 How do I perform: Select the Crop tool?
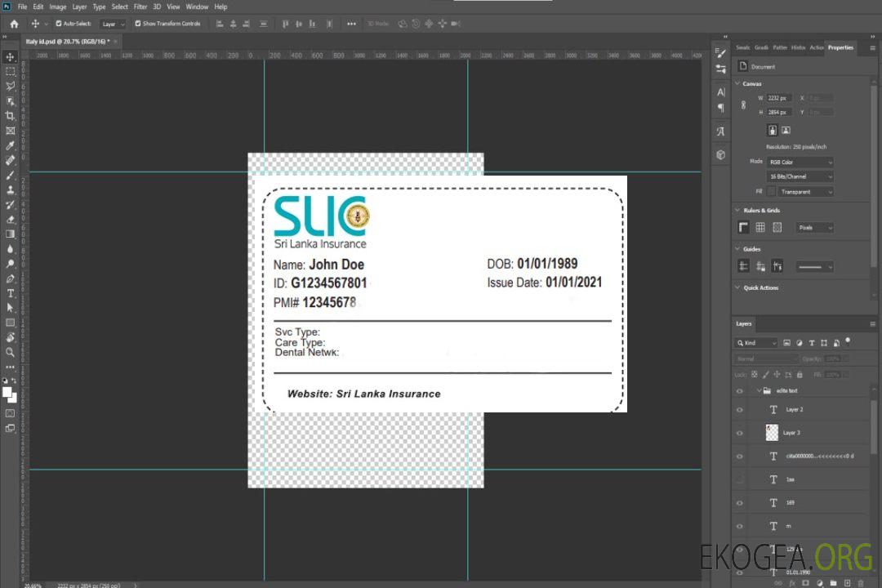coord(11,116)
